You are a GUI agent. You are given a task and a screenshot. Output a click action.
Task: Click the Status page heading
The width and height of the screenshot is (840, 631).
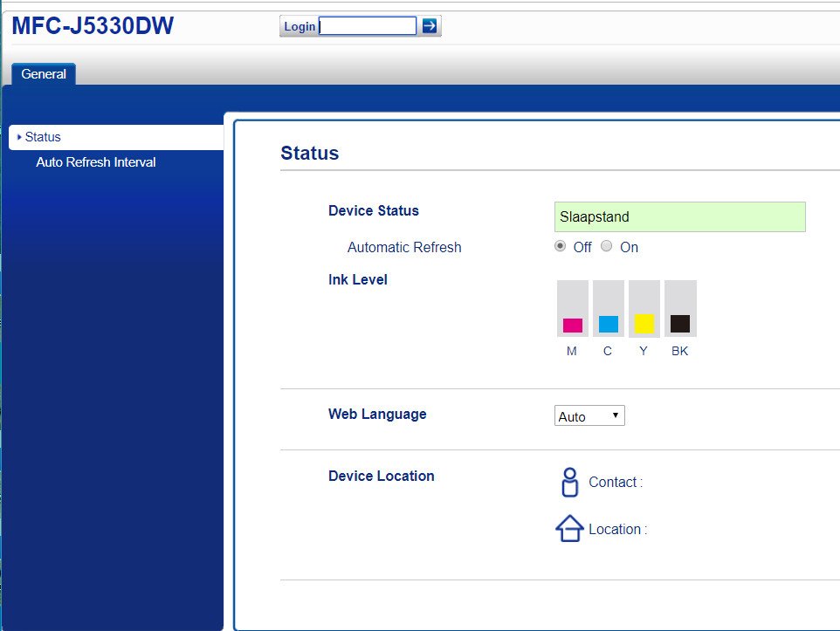point(310,154)
